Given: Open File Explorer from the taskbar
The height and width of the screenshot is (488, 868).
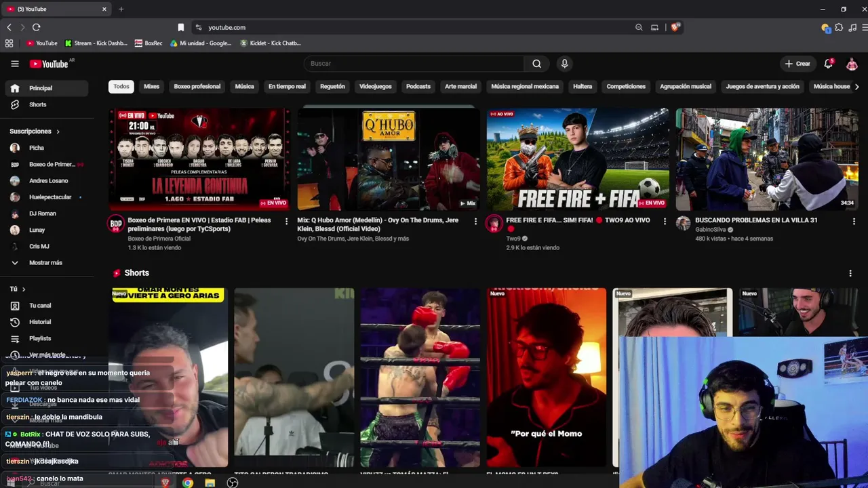Looking at the screenshot, I should (x=210, y=483).
